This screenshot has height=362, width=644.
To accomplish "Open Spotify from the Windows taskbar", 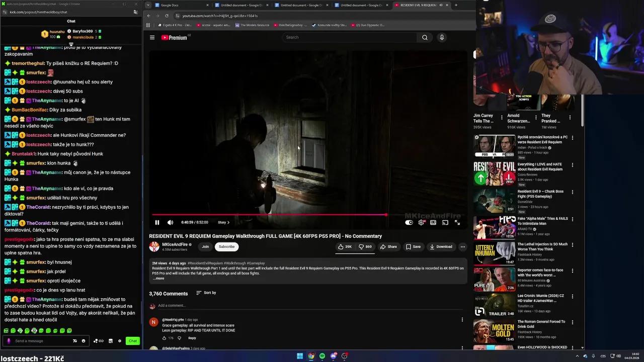I will point(322,356).
